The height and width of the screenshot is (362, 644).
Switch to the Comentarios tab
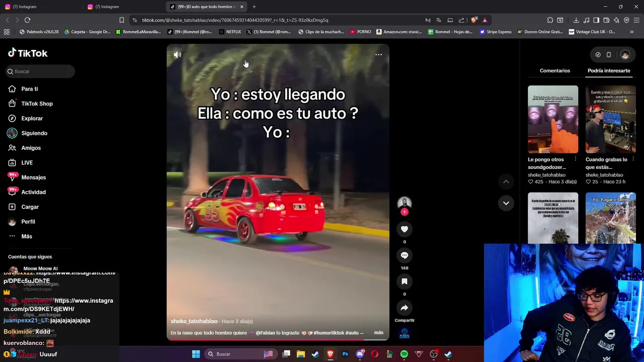tap(555, 70)
